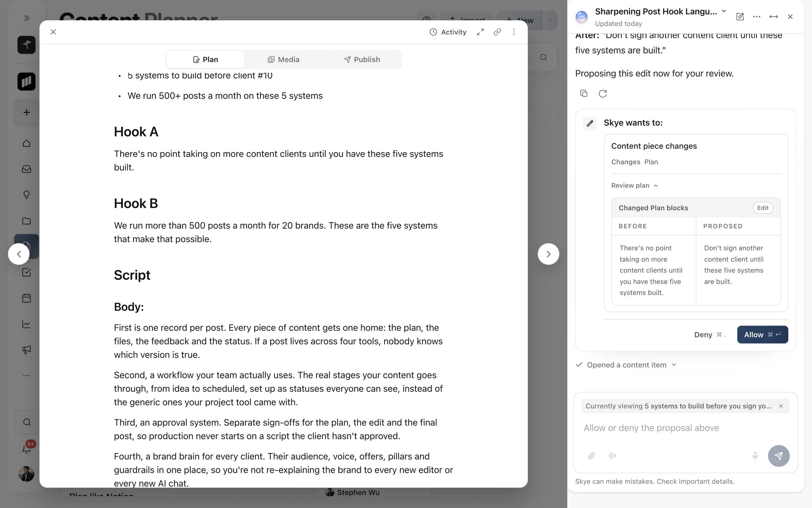The image size is (812, 508).
Task: Expand modal to fullscreen with arrows icon
Action: (480, 32)
